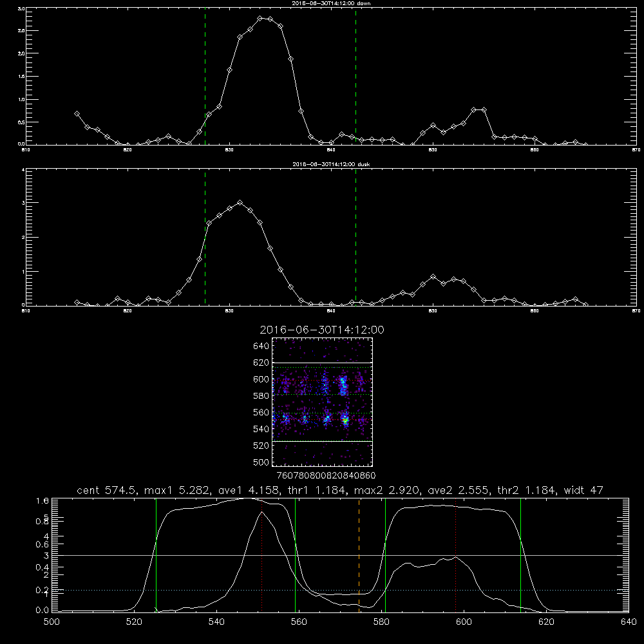Viewport: 644px width, 644px height.
Task: Select the 'max2 2.920' value in stats line
Action: (388, 490)
